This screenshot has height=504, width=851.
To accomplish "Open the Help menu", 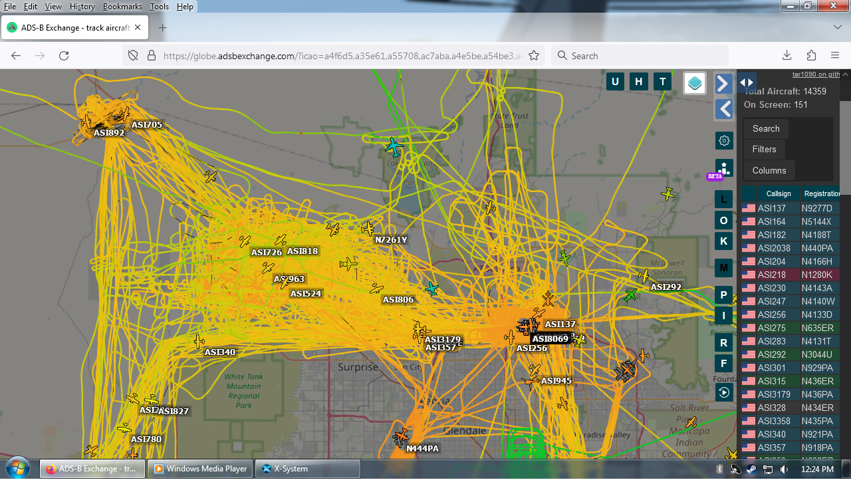I will pyautogui.click(x=185, y=6).
